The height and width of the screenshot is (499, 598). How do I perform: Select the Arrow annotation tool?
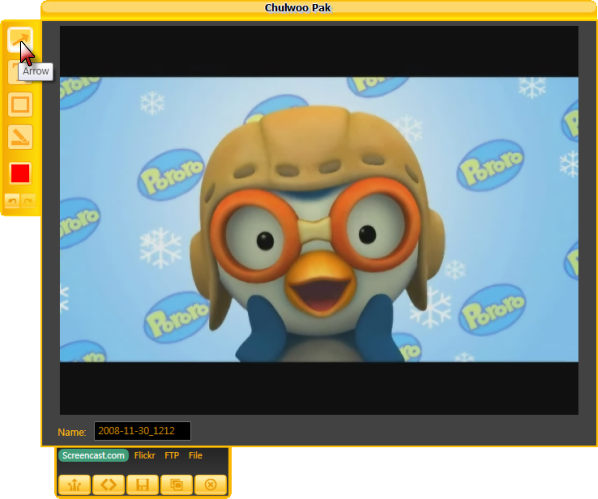pos(20,40)
